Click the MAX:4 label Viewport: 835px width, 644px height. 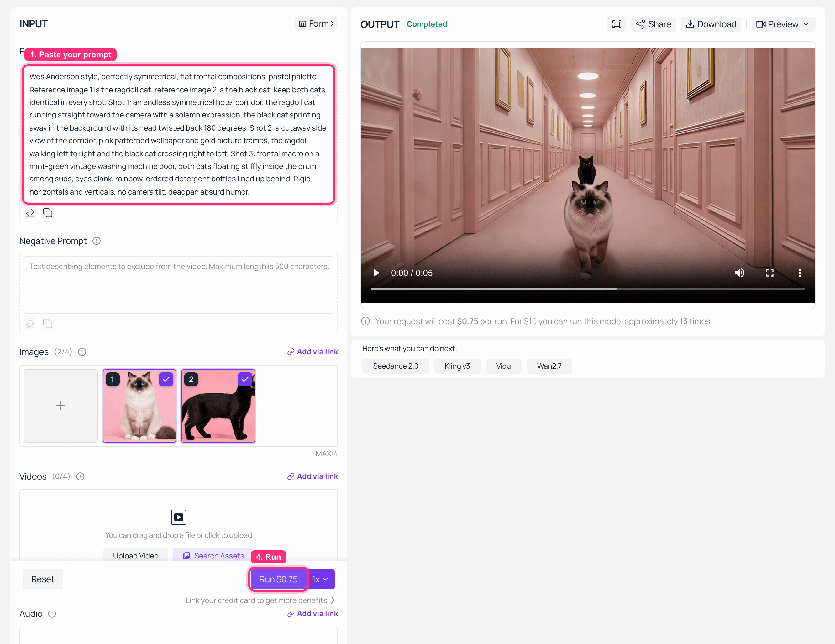(x=327, y=454)
